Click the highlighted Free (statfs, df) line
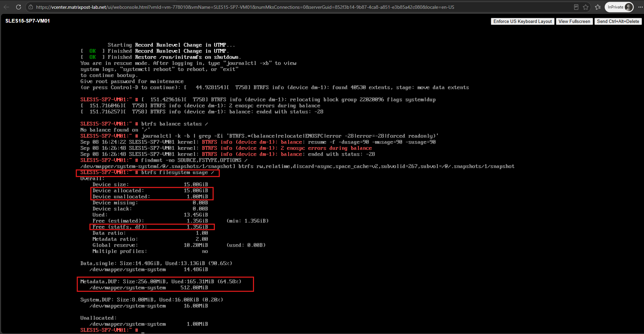This screenshot has height=334, width=644. (x=152, y=227)
